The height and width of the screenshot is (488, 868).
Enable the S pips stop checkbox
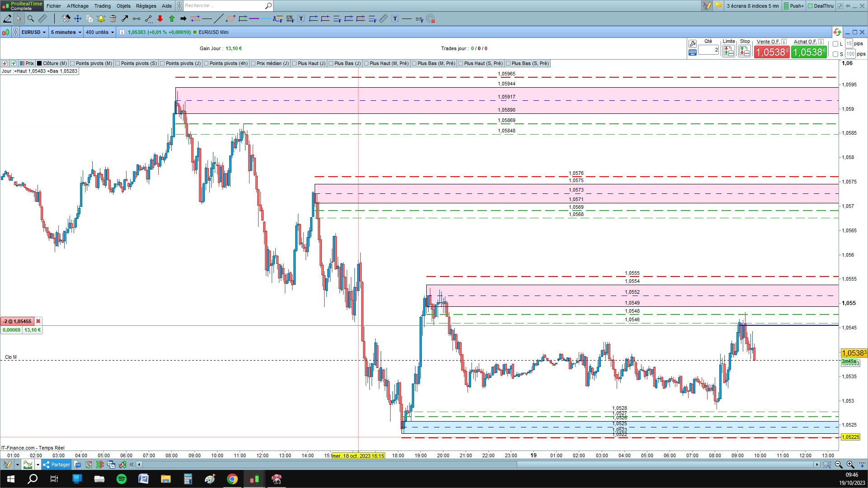coord(835,54)
